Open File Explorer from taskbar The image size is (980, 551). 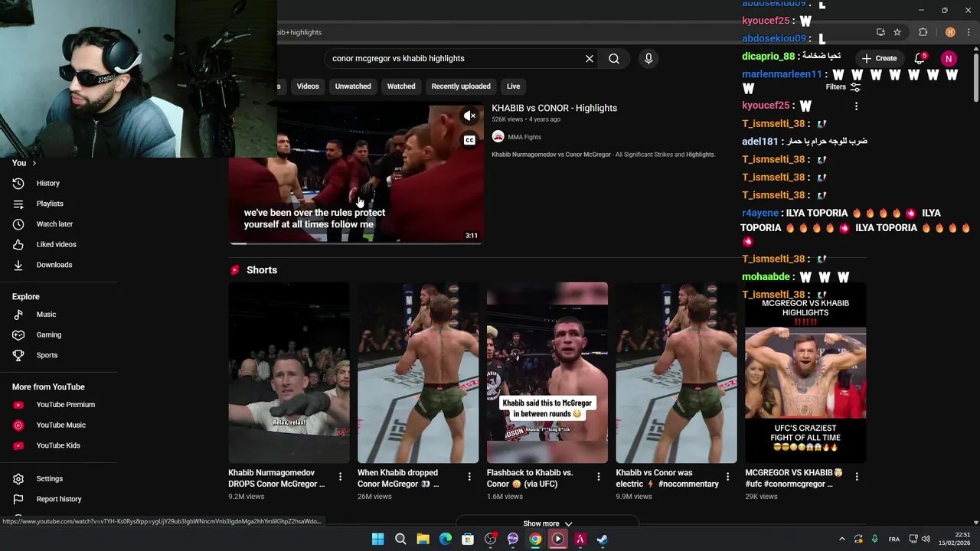pyautogui.click(x=423, y=539)
